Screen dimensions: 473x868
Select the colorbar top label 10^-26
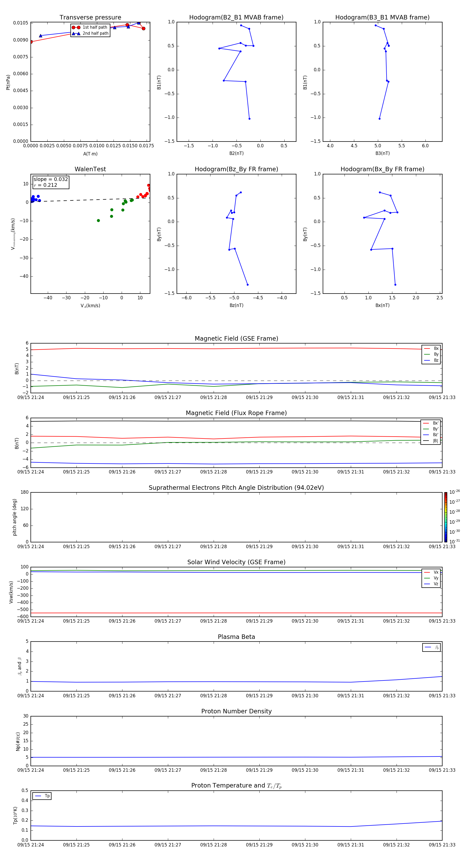[x=455, y=492]
